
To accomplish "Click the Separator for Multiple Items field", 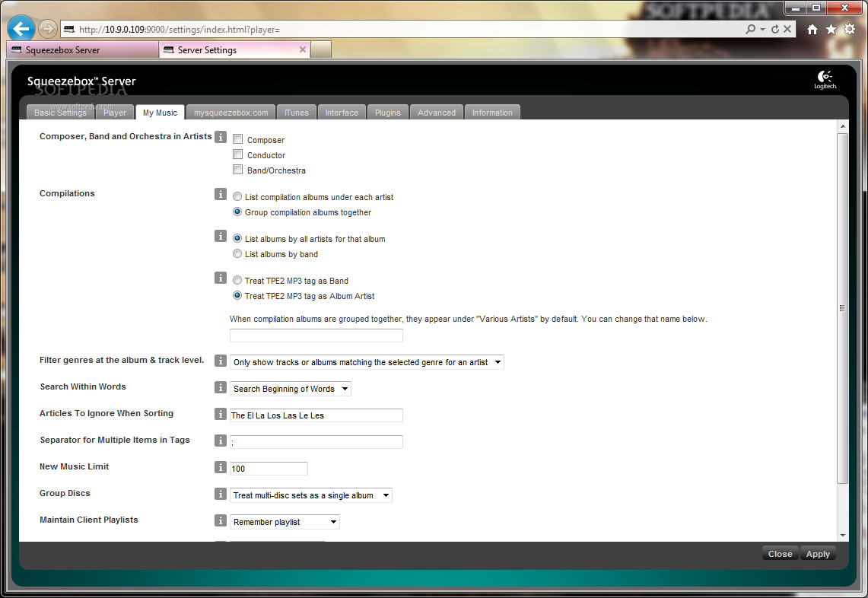I will pyautogui.click(x=316, y=442).
